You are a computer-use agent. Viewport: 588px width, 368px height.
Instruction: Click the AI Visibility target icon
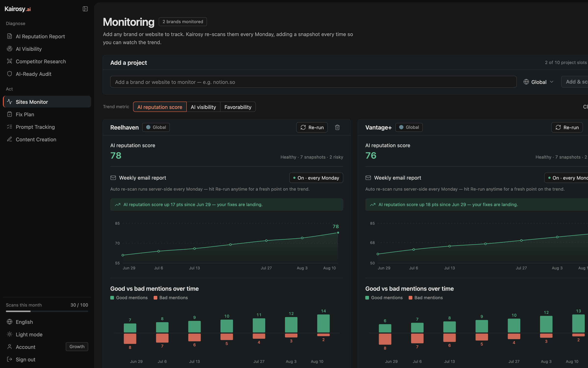point(10,49)
